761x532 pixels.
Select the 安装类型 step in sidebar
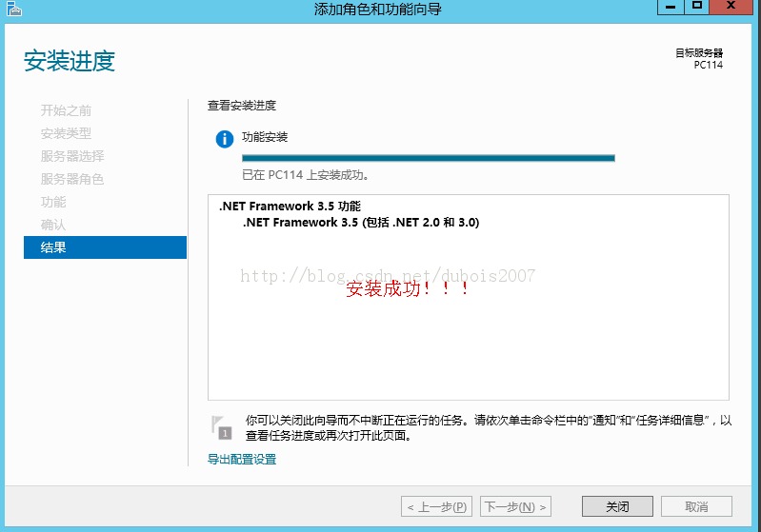(x=66, y=133)
